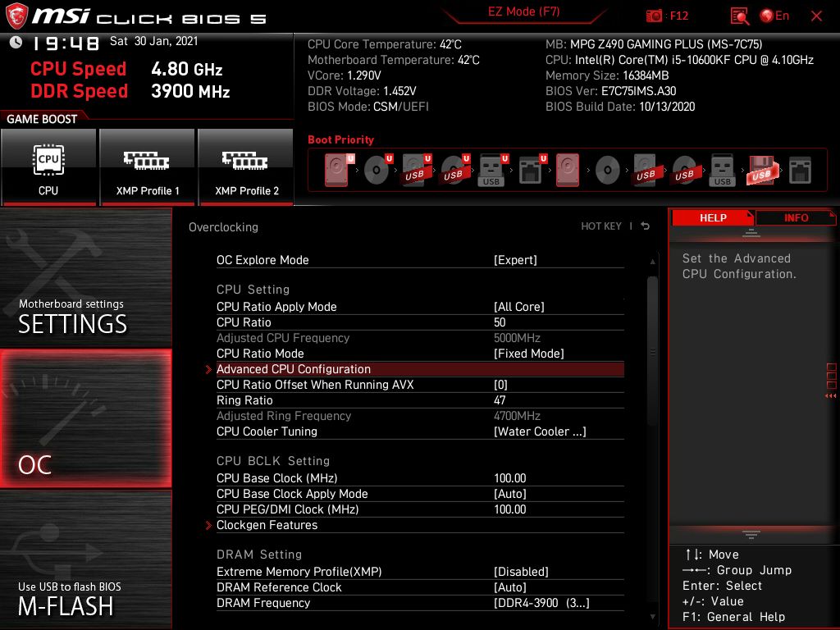Viewport: 840px width, 630px height.
Task: Expand the Clockgen Features submenu
Action: [420, 525]
